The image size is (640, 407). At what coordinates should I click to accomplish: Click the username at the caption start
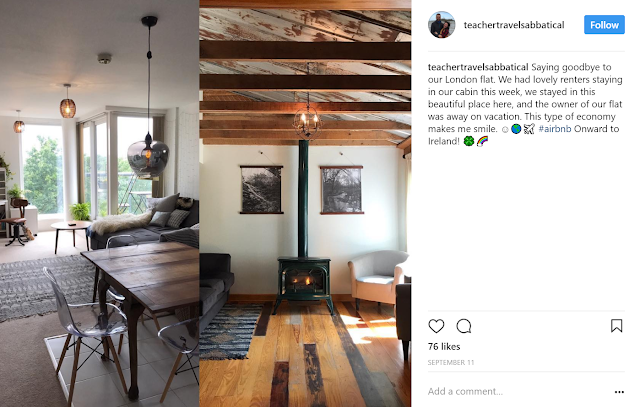coord(478,67)
